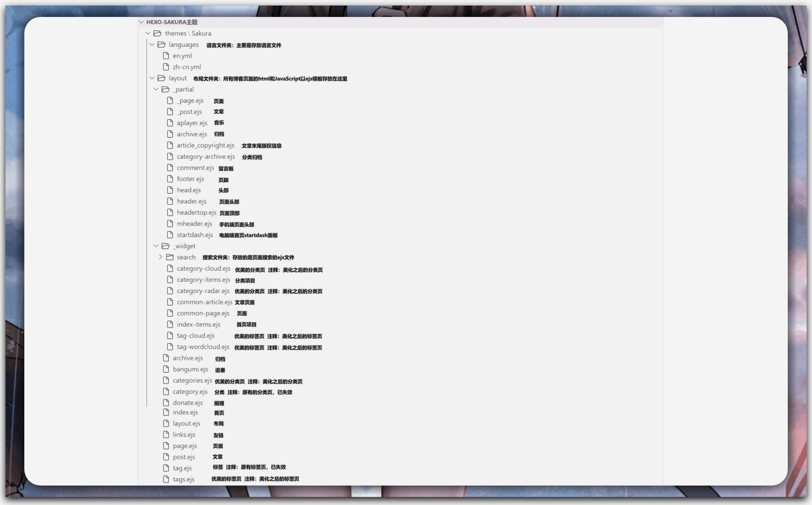The width and height of the screenshot is (812, 505).
Task: Open common-article.ejs file name
Action: point(205,302)
